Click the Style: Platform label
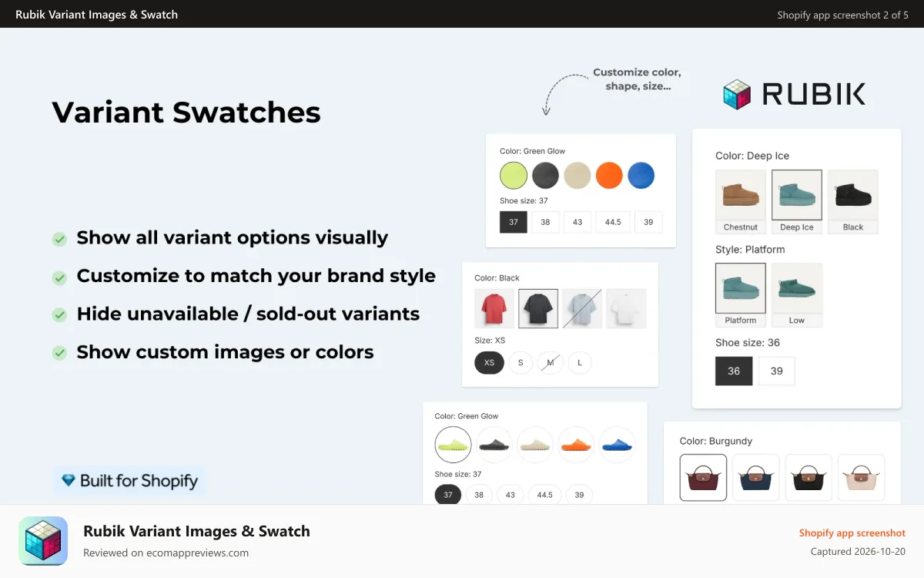The width and height of the screenshot is (924, 578). click(x=750, y=250)
